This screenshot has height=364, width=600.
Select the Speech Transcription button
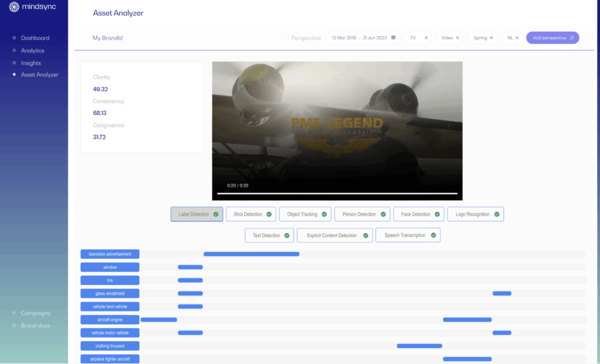[407, 235]
